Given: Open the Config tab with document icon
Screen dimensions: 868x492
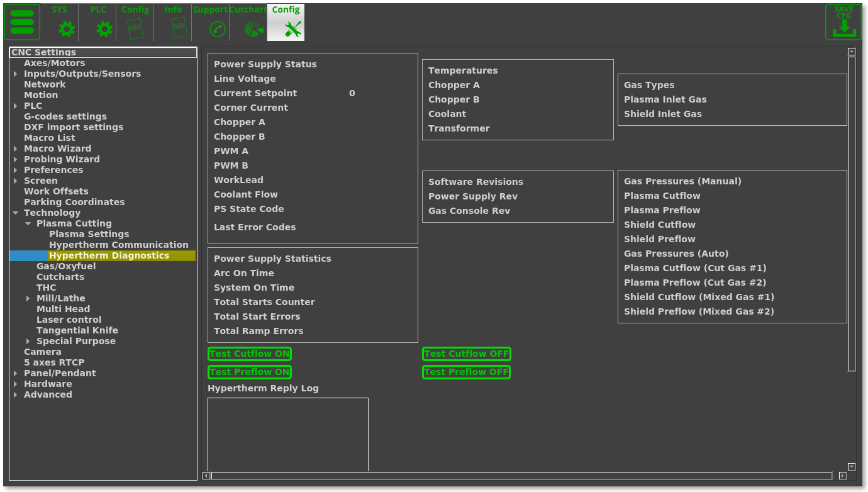Looking at the screenshot, I should pos(135,23).
